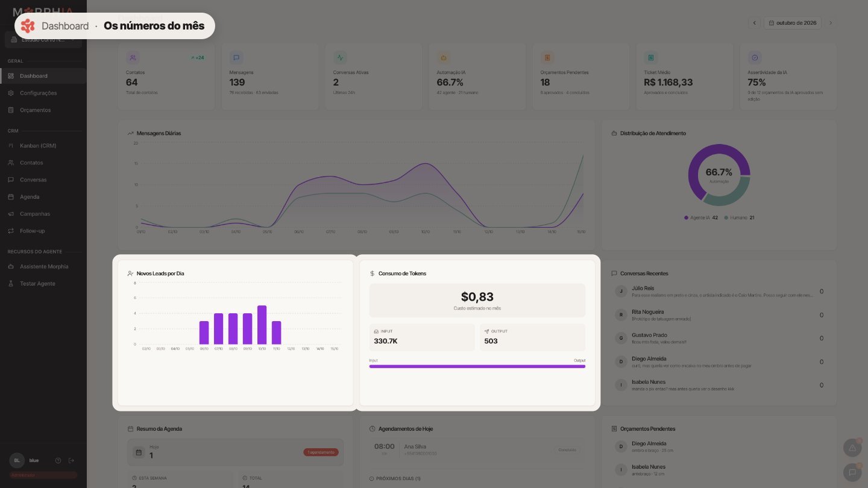
Task: Click the Assistente Morphia robot icon
Action: click(x=11, y=266)
